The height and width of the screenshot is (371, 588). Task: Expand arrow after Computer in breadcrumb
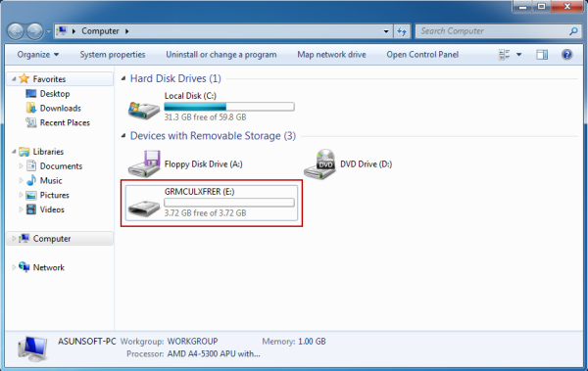click(126, 31)
